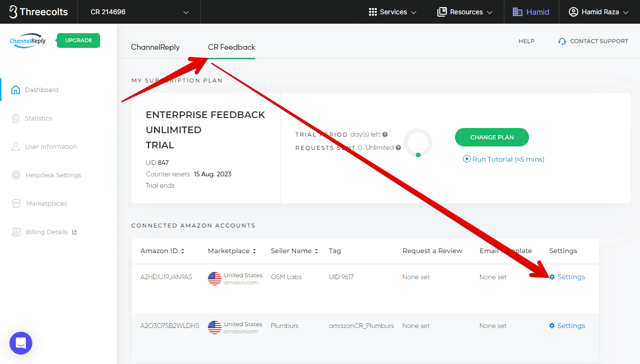Viewport: 640px width, 364px height.
Task: Click the Threecolts logo
Action: click(x=39, y=12)
